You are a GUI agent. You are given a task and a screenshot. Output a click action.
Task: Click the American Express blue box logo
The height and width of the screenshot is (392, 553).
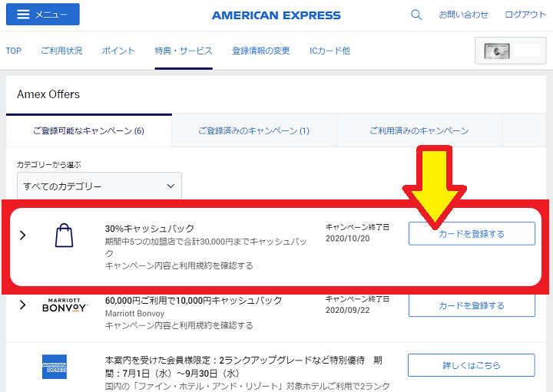pyautogui.click(x=55, y=367)
